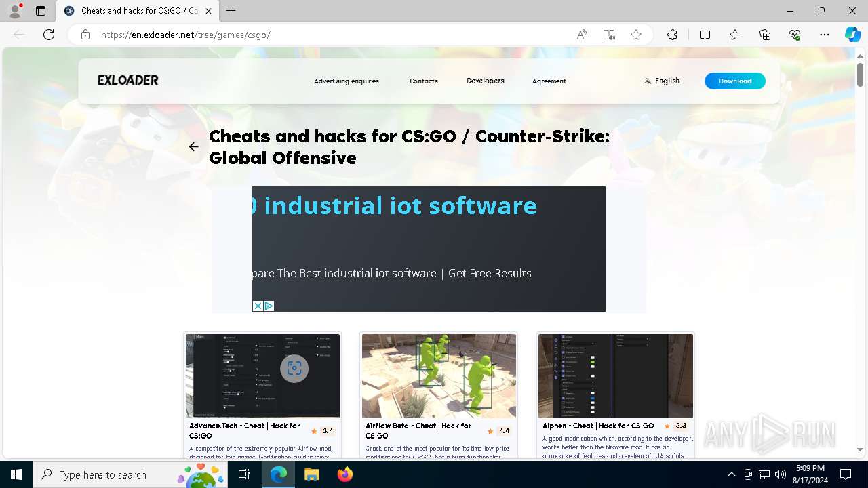The height and width of the screenshot is (488, 868).
Task: Start Read aloud for the page
Action: coord(582,35)
